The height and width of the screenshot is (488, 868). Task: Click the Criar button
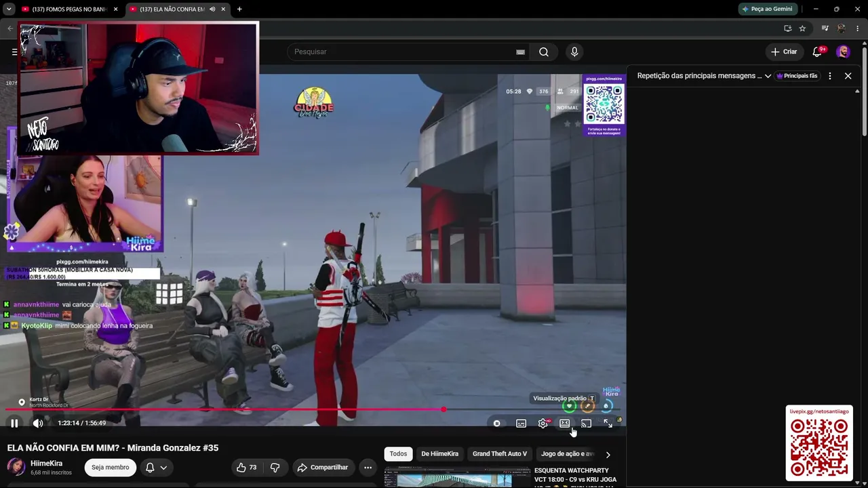784,52
